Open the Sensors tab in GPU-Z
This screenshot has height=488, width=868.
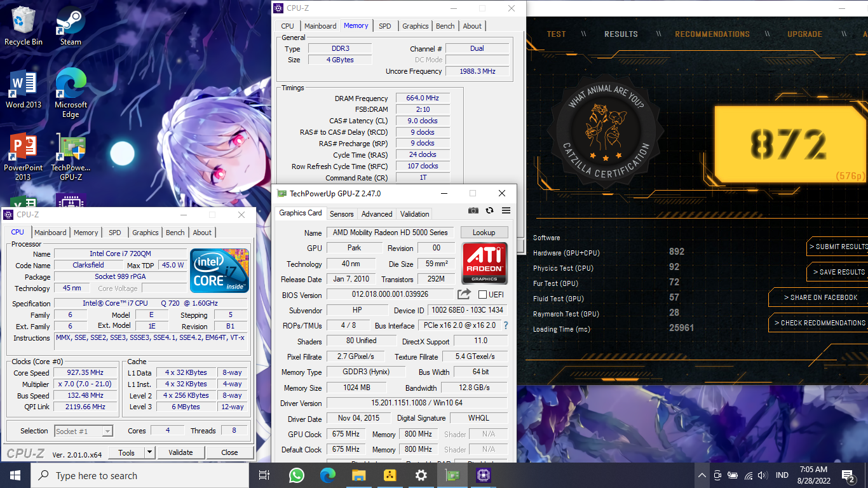click(x=342, y=214)
